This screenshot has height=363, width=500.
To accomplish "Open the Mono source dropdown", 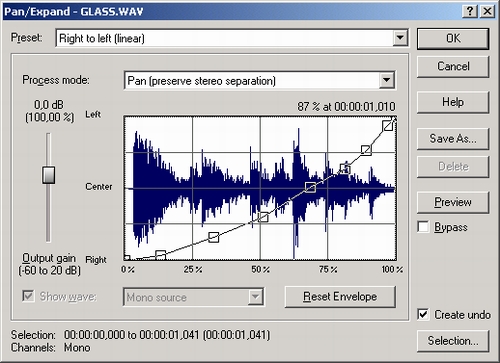I will 255,297.
